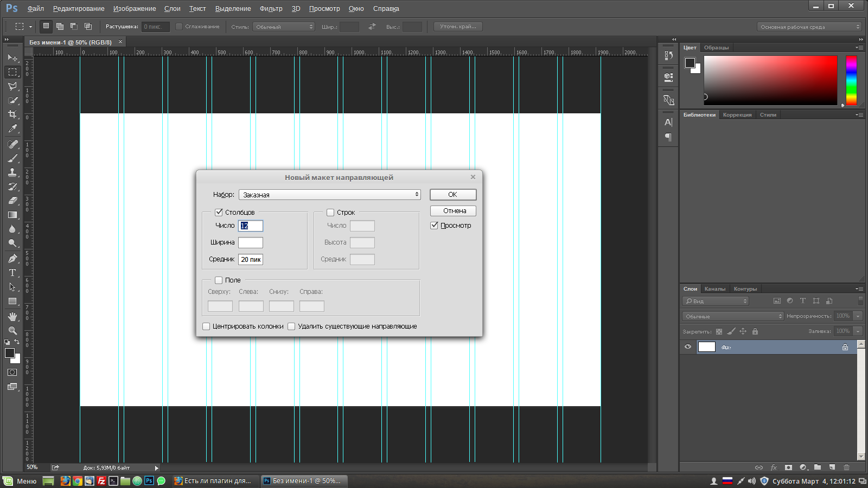Click the create new layer icon
Image resolution: width=868 pixels, height=488 pixels.
pyautogui.click(x=832, y=467)
